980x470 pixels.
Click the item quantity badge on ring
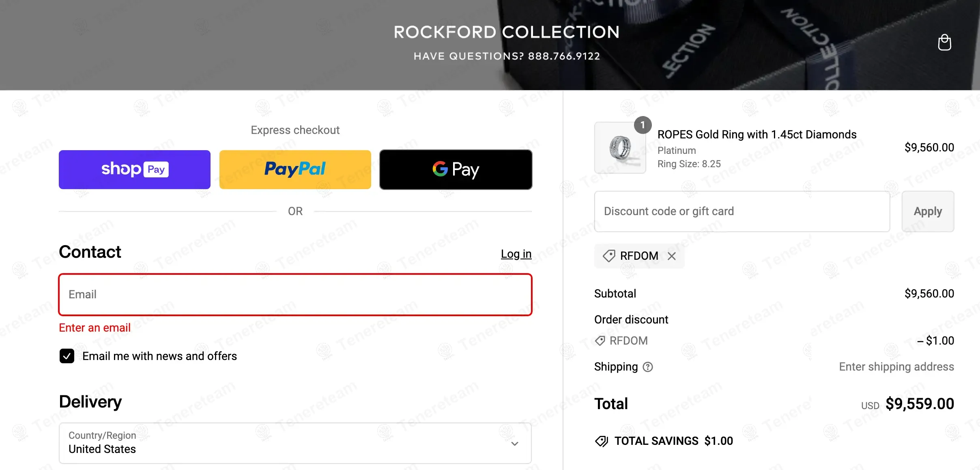(x=643, y=125)
